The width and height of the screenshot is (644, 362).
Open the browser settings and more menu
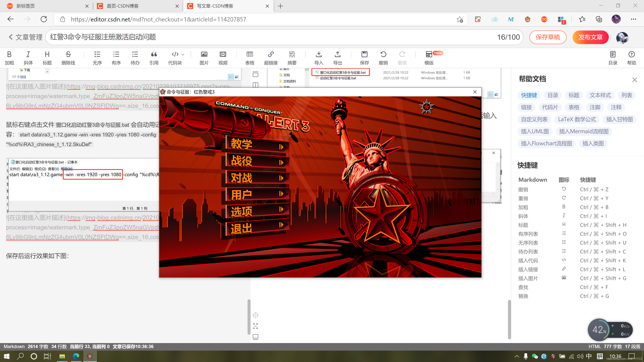click(x=633, y=19)
